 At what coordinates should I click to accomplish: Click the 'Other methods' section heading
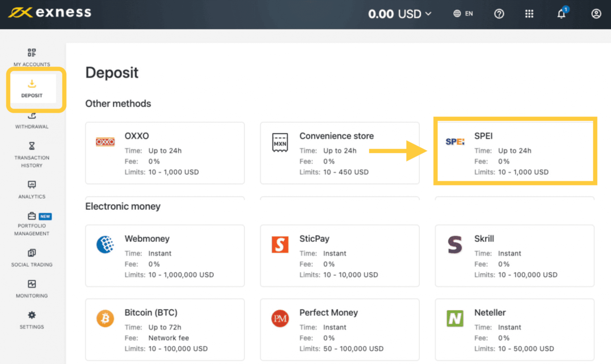pos(118,104)
